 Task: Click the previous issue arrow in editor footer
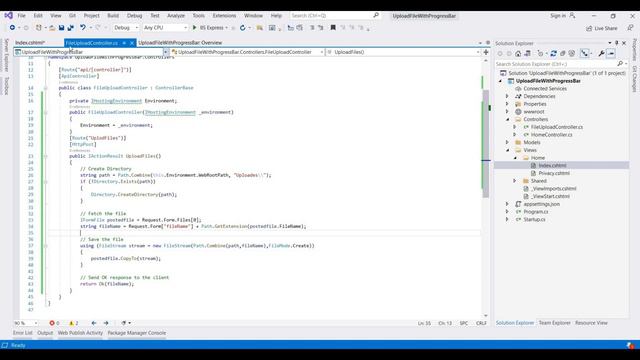point(94,323)
